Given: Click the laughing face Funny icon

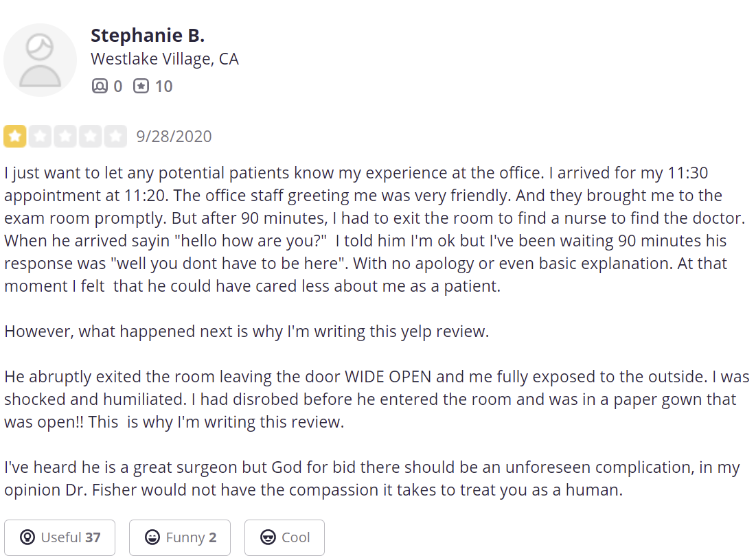Looking at the screenshot, I should coord(152,537).
